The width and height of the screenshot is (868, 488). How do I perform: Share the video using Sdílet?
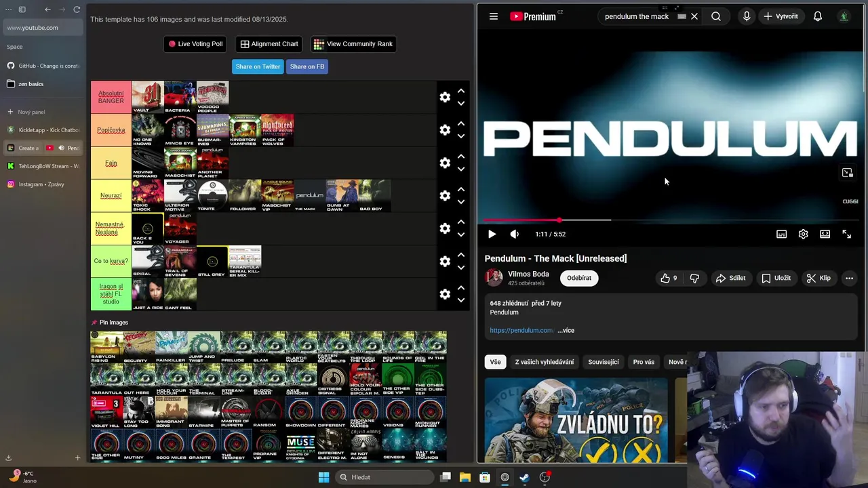click(731, 278)
